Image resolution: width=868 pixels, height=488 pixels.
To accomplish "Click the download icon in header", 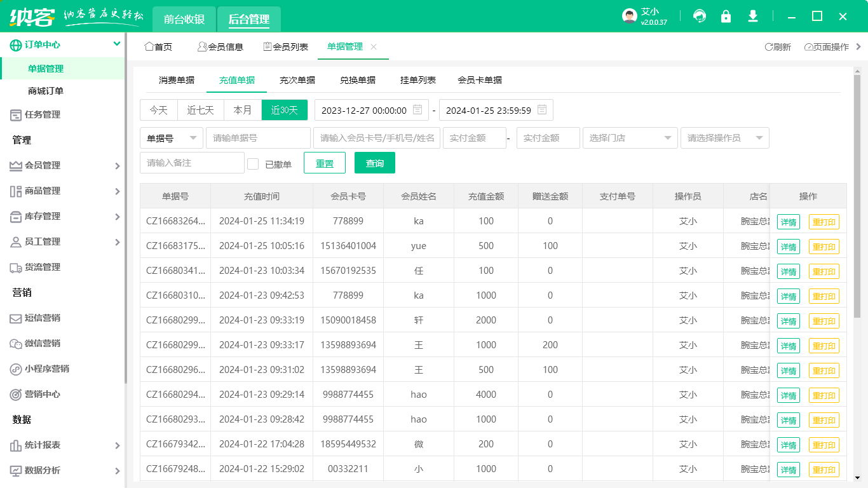I will tap(753, 17).
